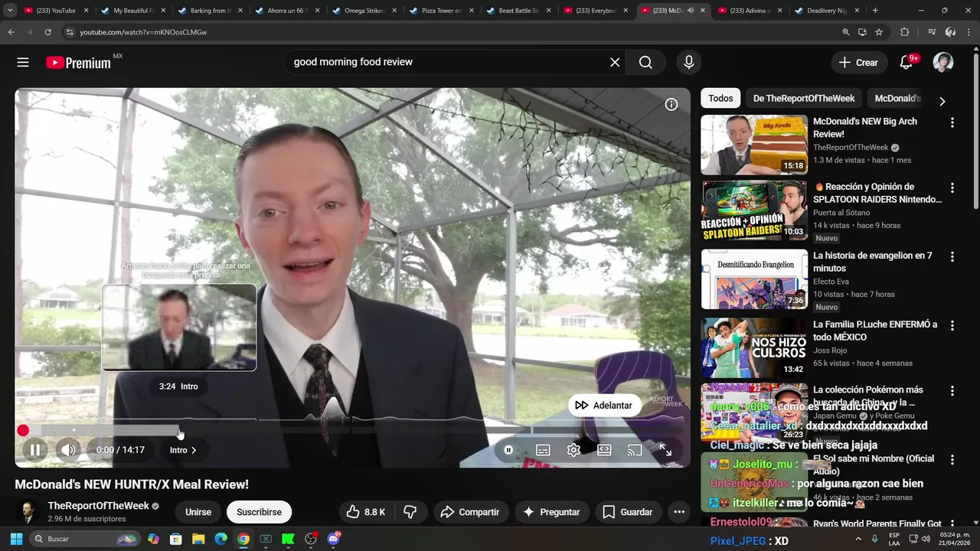Screen dimensions: 980x551
Task: Open Discord from the taskbar
Action: coord(333,539)
